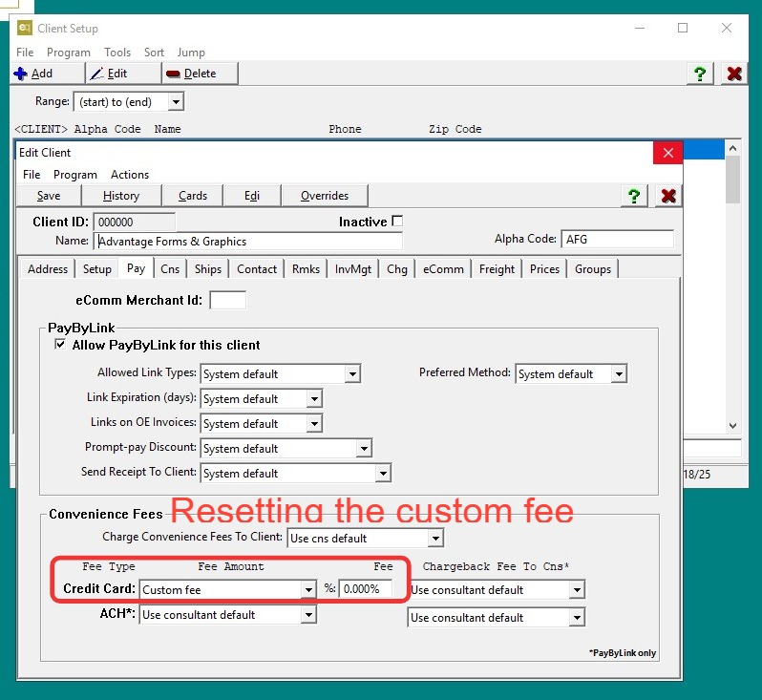The image size is (762, 700).
Task: Switch to the Address tab
Action: [x=48, y=268]
